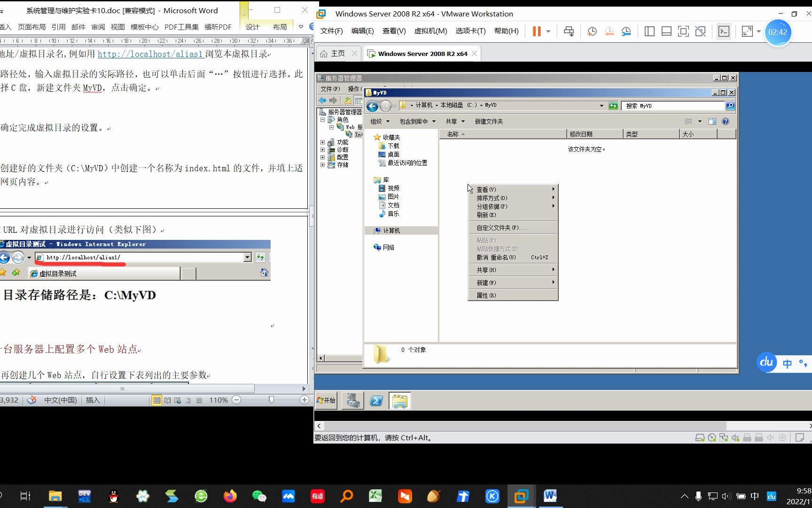Click the 开始 start button in guest
Image resolution: width=812 pixels, height=508 pixels.
pyautogui.click(x=326, y=400)
